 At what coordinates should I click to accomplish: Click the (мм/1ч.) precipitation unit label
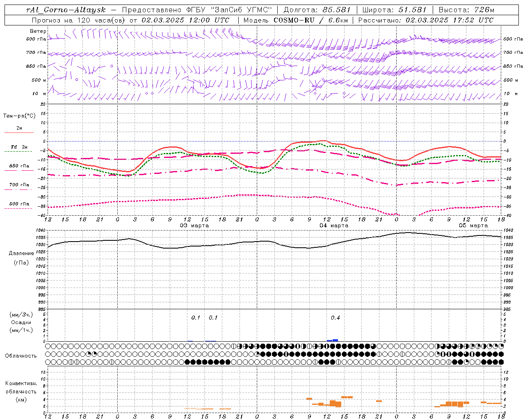tap(21, 330)
